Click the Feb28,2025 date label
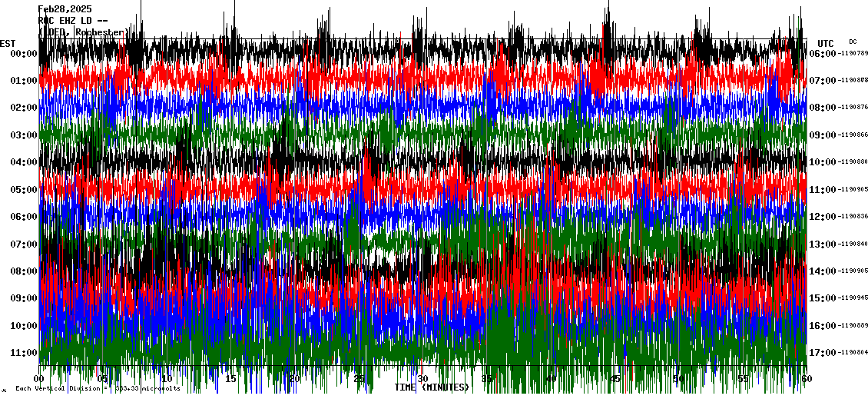The height and width of the screenshot is (399, 868). [x=65, y=9]
